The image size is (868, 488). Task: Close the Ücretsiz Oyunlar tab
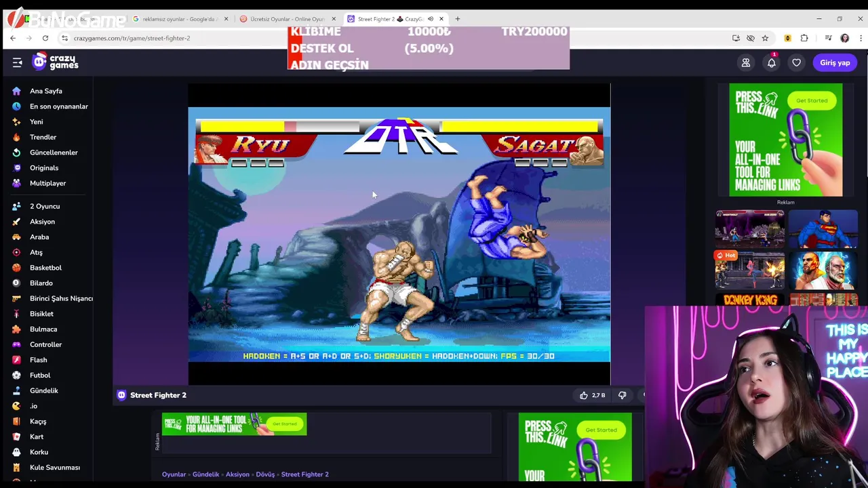tap(334, 19)
